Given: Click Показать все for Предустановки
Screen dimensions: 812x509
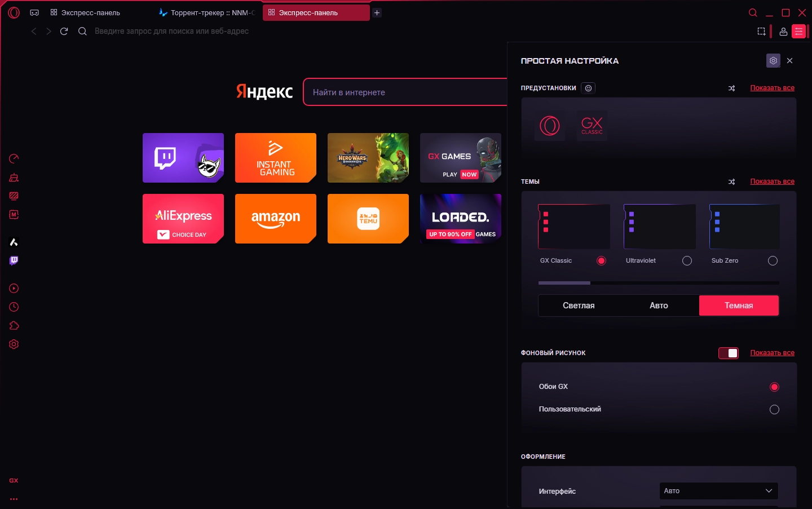Looking at the screenshot, I should 772,88.
